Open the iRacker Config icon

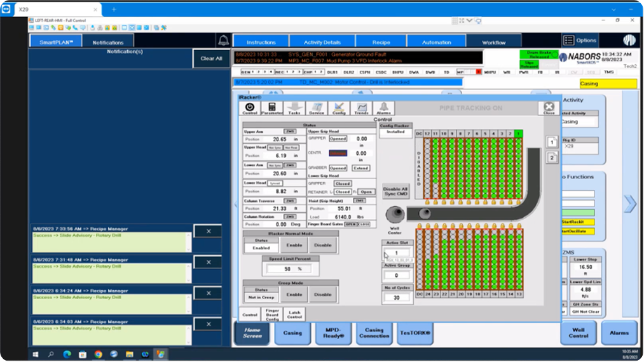pyautogui.click(x=338, y=109)
